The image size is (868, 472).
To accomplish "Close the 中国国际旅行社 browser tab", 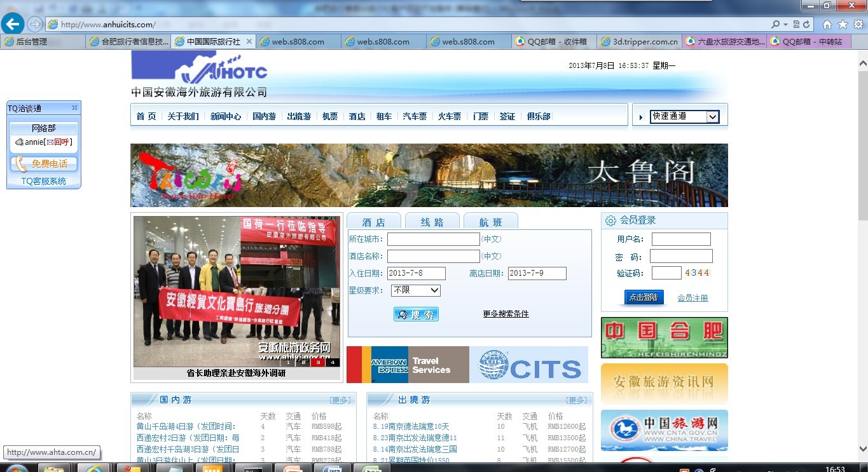I will 249,41.
